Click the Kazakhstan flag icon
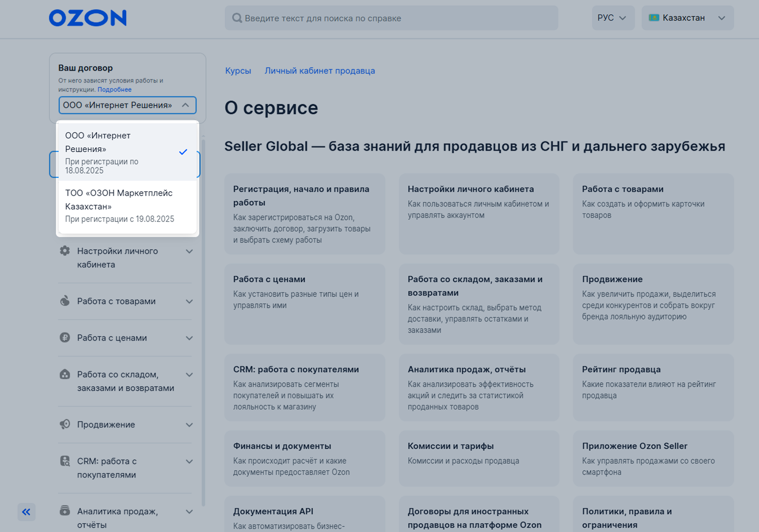759x532 pixels. 654,18
